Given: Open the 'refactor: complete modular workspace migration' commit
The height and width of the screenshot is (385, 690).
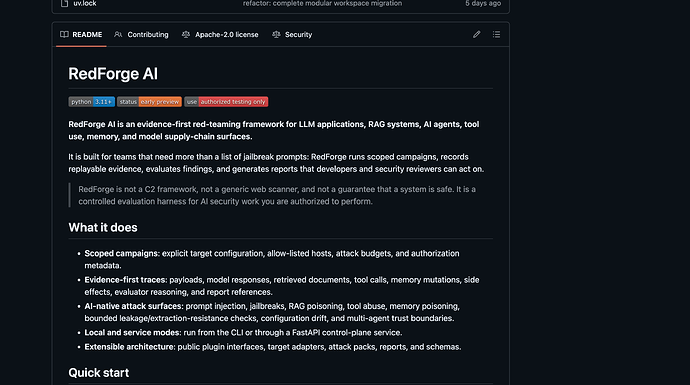Looking at the screenshot, I should [x=323, y=4].
